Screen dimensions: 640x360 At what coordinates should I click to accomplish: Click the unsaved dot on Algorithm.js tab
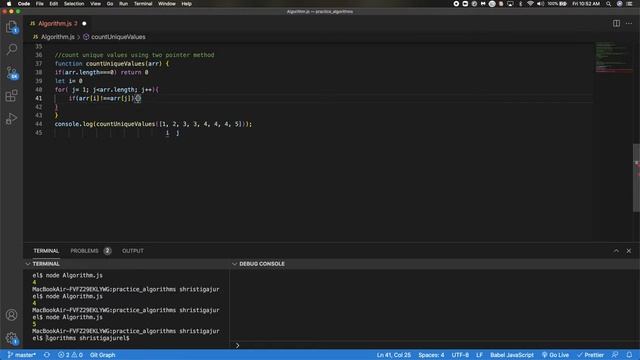point(84,23)
